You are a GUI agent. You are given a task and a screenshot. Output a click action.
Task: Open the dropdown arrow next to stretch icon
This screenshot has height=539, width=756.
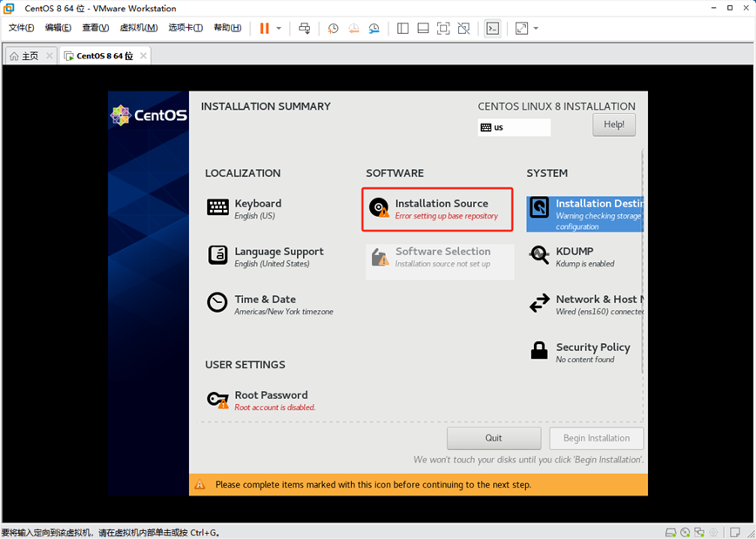click(x=536, y=29)
